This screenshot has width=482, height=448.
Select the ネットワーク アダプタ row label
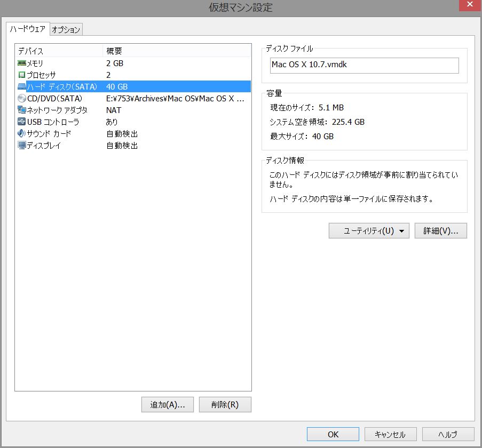pyautogui.click(x=57, y=110)
